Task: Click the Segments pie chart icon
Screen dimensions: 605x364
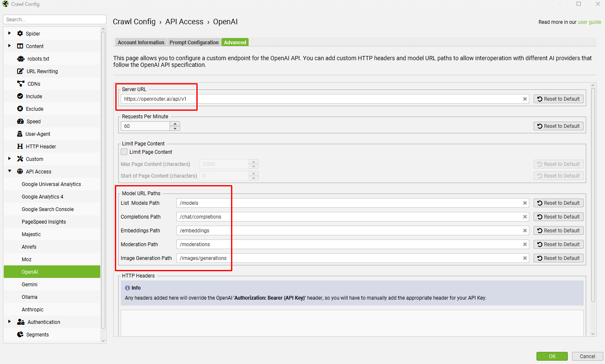Action: [20, 334]
